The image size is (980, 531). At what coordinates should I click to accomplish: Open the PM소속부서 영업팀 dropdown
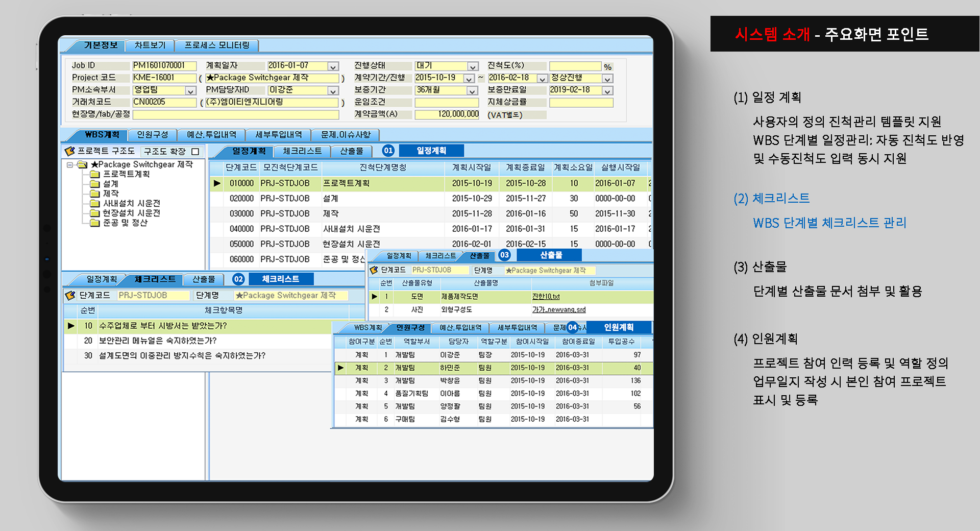click(190, 91)
